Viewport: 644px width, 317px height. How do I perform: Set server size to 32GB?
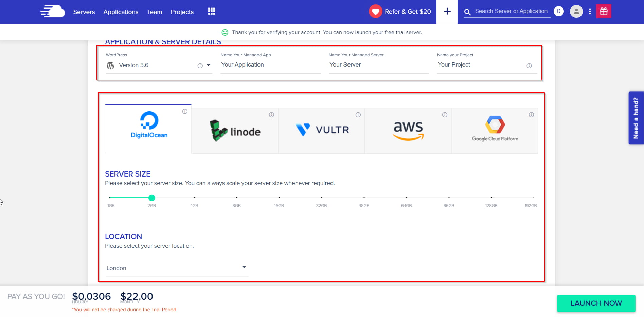321,205
